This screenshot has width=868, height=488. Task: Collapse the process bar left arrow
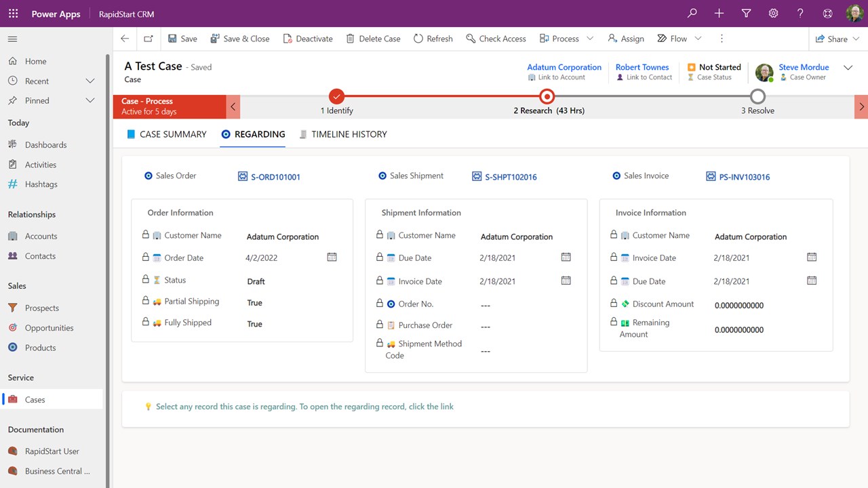233,106
